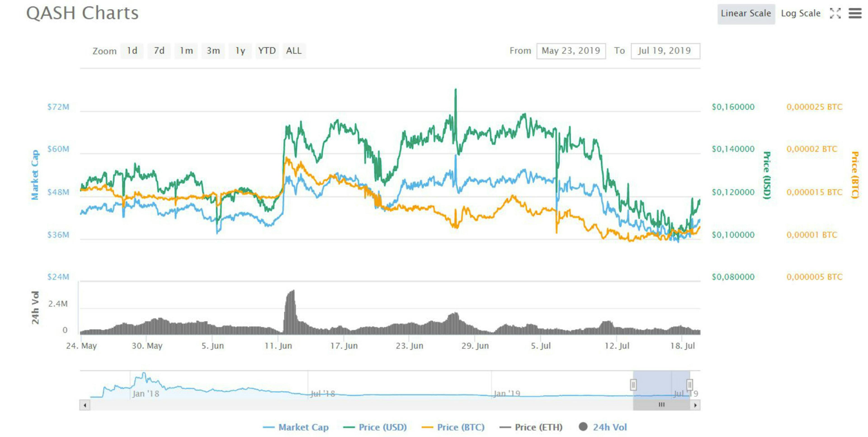Image resolution: width=868 pixels, height=437 pixels.
Task: Click the $0,160000 USD price label
Action: pyautogui.click(x=733, y=107)
